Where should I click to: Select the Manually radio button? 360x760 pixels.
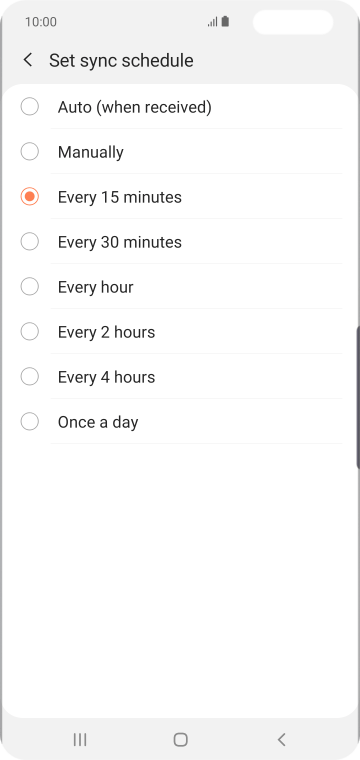tap(30, 151)
